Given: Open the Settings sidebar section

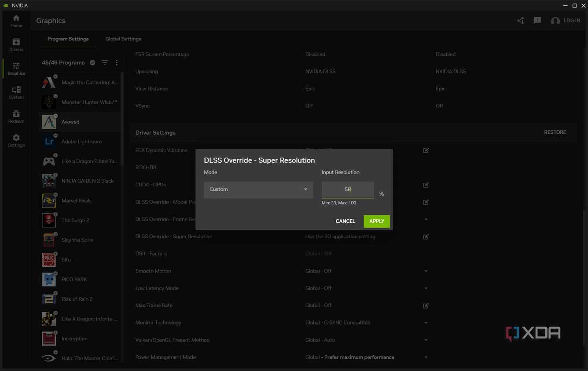Looking at the screenshot, I should [x=16, y=141].
